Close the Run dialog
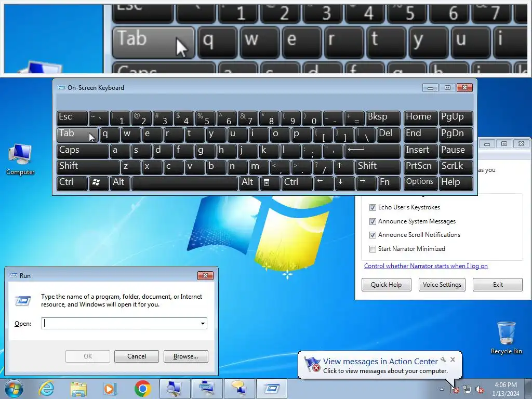 (205, 275)
